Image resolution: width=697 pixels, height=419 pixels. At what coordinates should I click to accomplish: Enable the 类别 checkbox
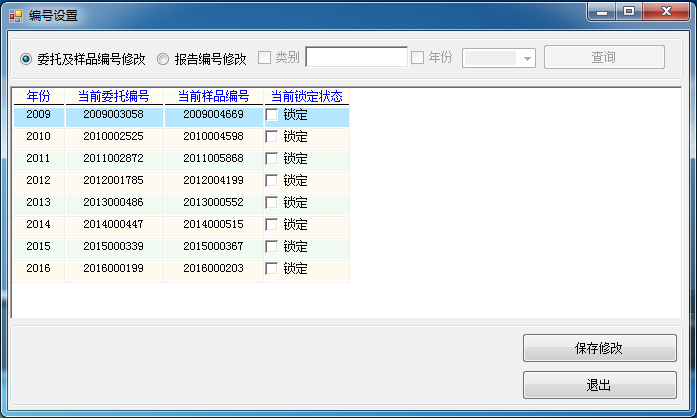265,58
